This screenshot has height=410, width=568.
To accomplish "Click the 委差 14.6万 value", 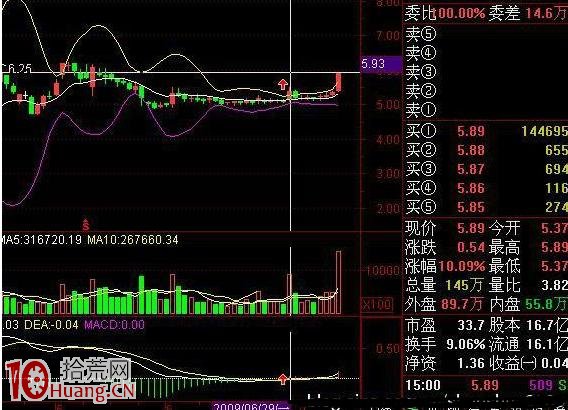I will (x=546, y=14).
